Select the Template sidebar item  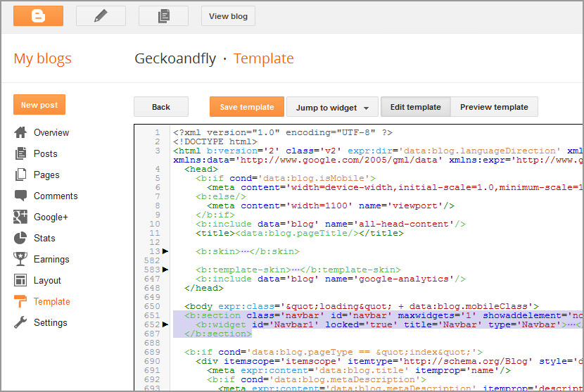click(x=52, y=301)
